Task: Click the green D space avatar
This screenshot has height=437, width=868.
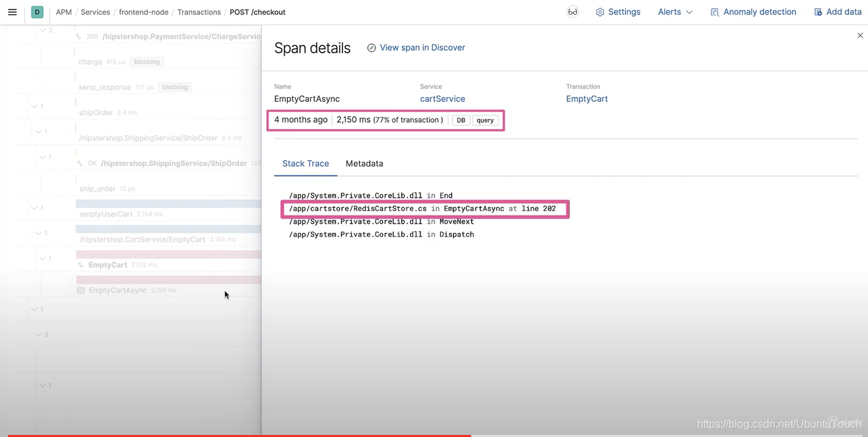Action: 37,12
